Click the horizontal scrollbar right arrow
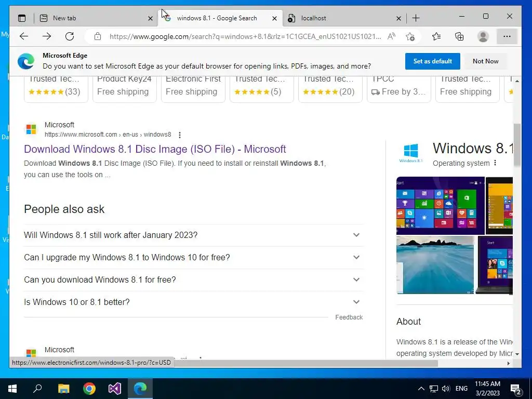Viewport: 532px width, 399px height. 509,363
